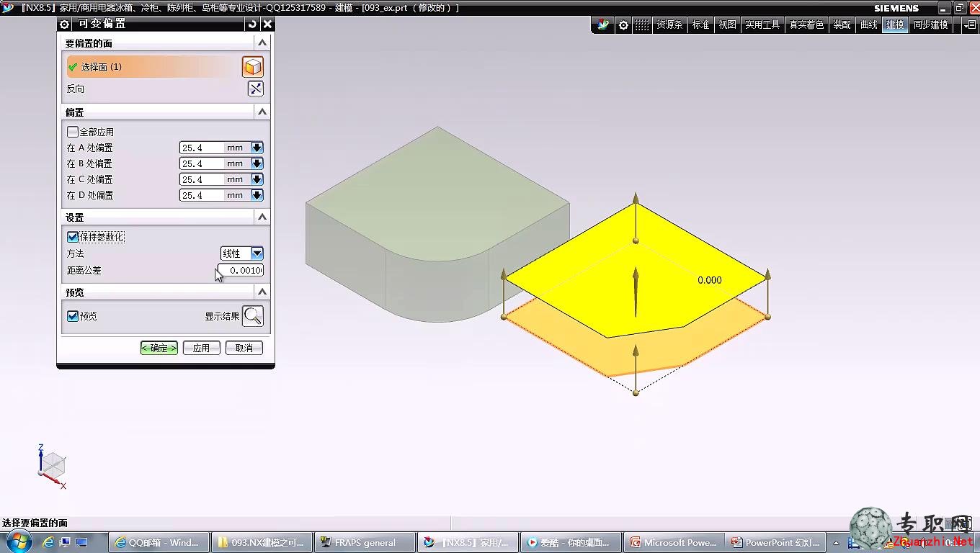Click the gear icon in top toolbar
This screenshot has height=553, width=980.
[x=623, y=24]
